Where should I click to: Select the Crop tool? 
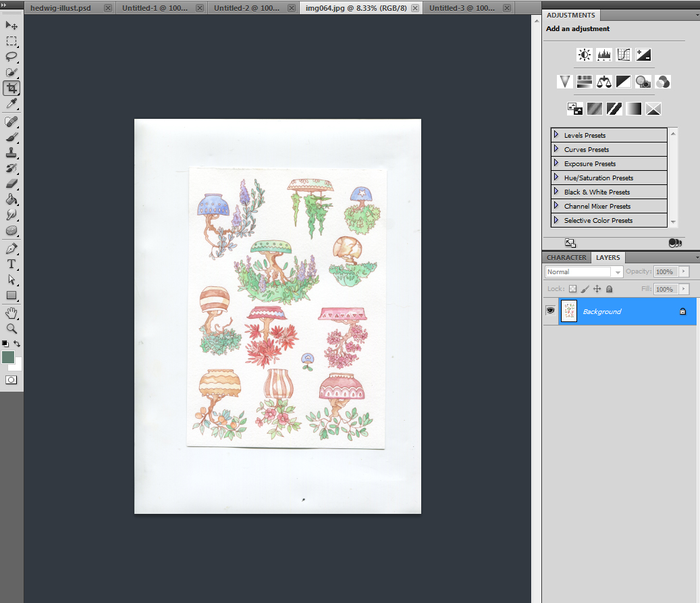tap(11, 88)
